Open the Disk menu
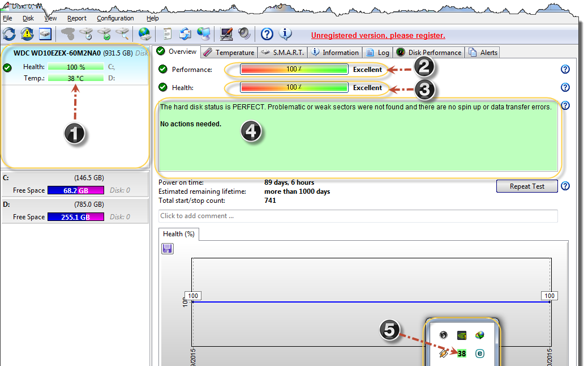Viewport: 588px width, 366px height. [28, 18]
